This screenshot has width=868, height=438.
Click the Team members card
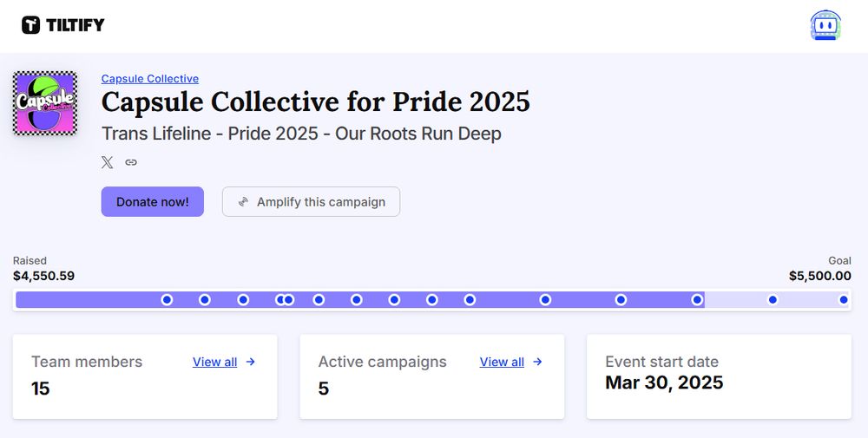pos(145,376)
